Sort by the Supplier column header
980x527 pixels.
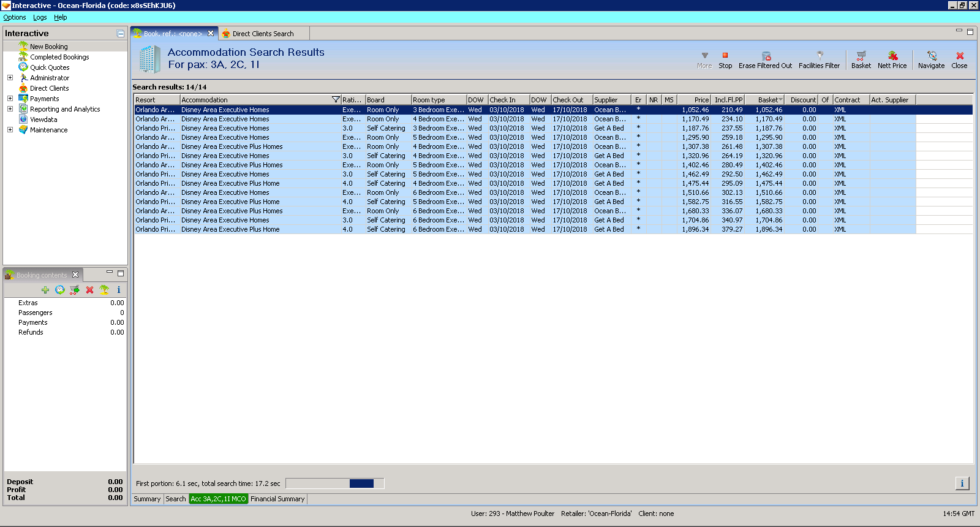611,100
